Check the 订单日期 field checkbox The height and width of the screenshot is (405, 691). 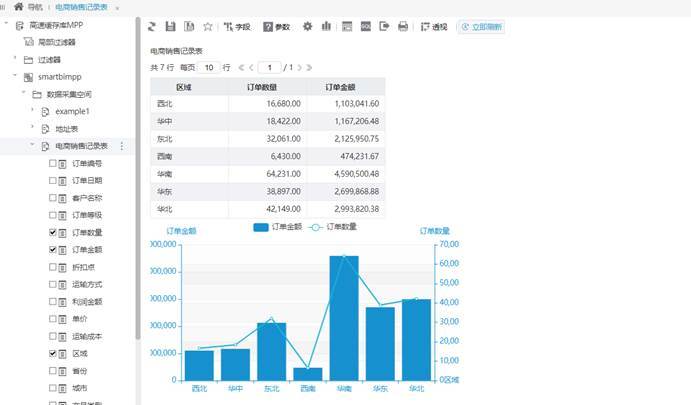52,180
